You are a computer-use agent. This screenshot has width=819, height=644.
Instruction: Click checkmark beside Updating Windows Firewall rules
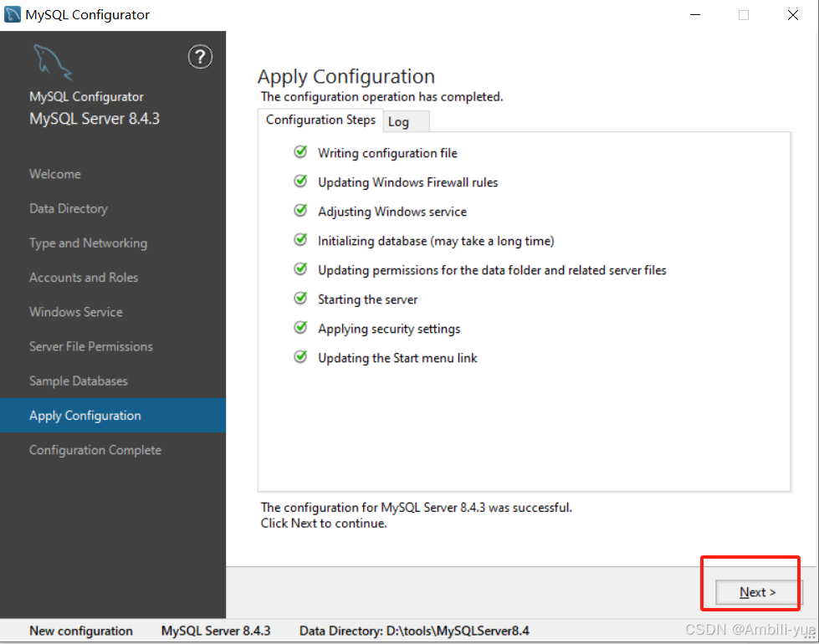tap(300, 181)
